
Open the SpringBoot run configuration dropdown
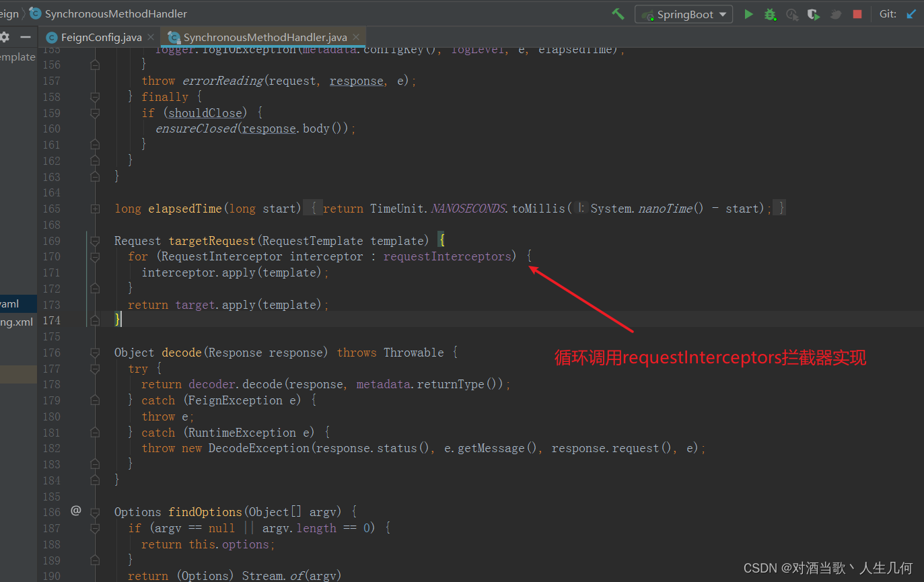tap(683, 14)
